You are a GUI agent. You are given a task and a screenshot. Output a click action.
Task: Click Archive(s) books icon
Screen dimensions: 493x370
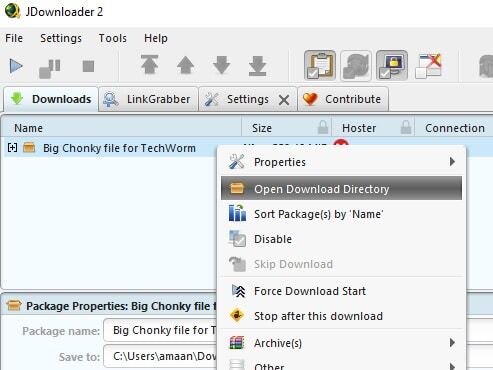point(237,343)
